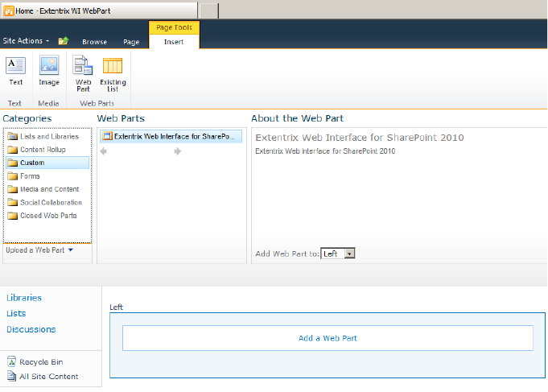Open the Add Web Part to dropdown
Viewport: 548px width, 392px height.
tap(338, 254)
